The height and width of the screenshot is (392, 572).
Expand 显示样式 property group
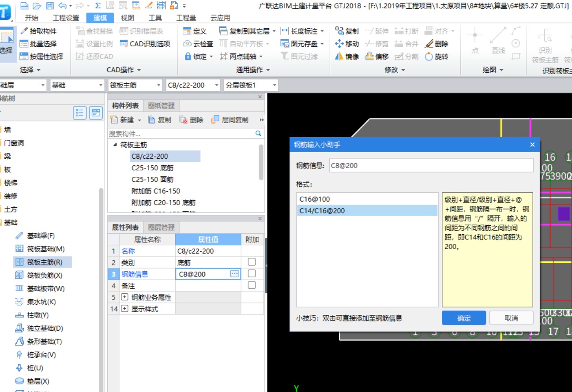124,309
